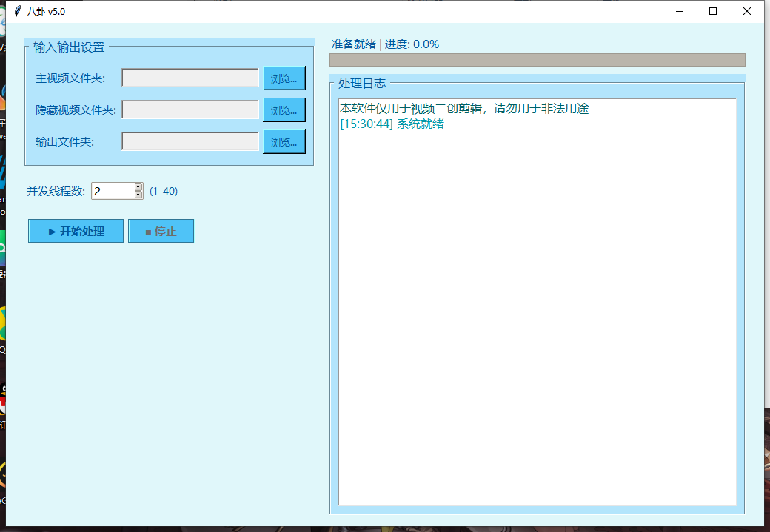770x532 pixels.
Task: Increase 并发线程数 with the up arrow
Action: pos(138,187)
